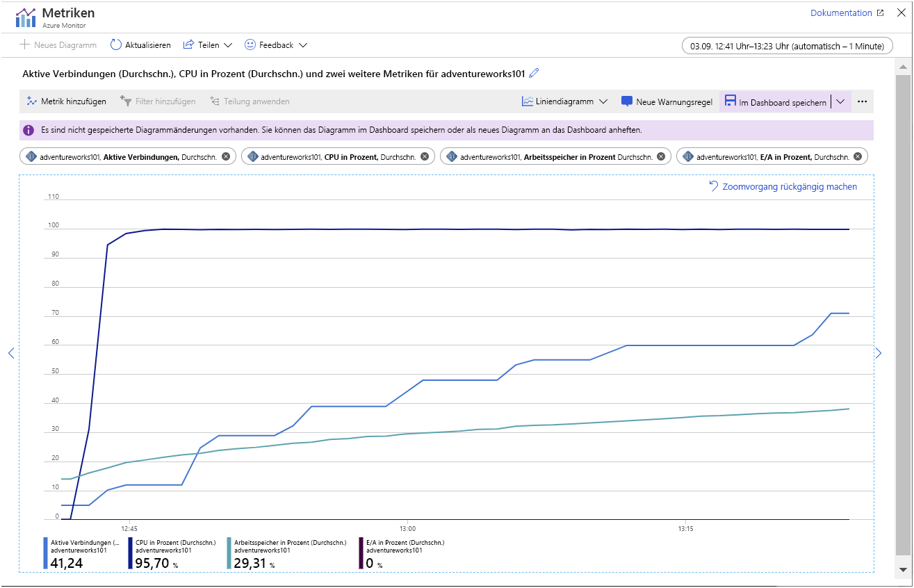
Task: Click the undo zoom arrow icon
Action: click(x=713, y=186)
